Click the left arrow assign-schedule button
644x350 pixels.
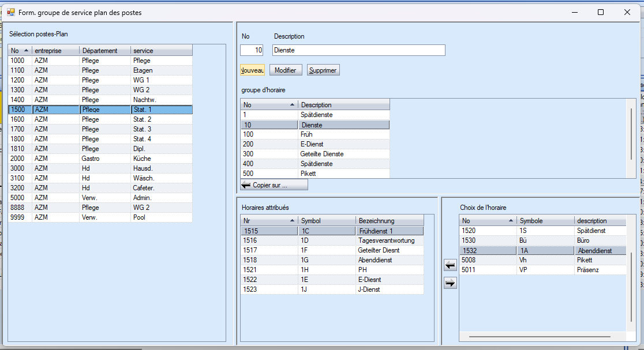tap(450, 265)
